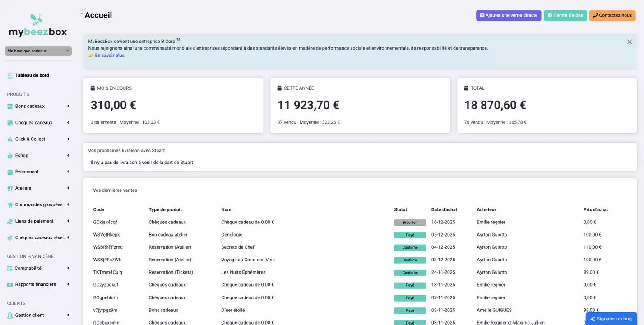Click the Brouillon status badge for GCkjsx4cqf
The height and width of the screenshot is (325, 644).
(410, 223)
